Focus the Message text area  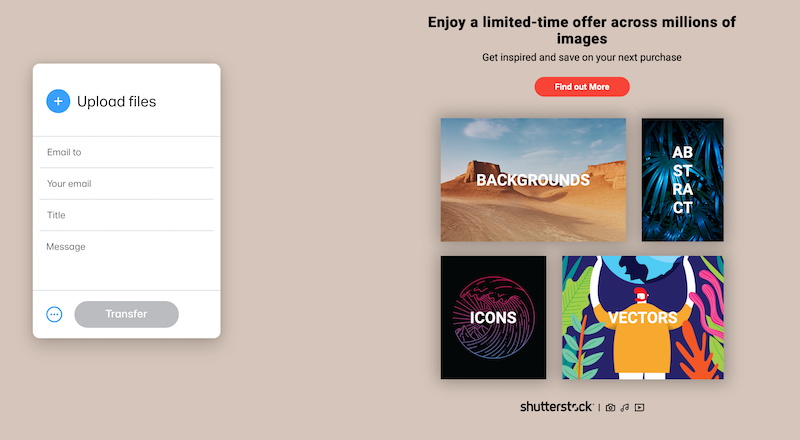127,260
